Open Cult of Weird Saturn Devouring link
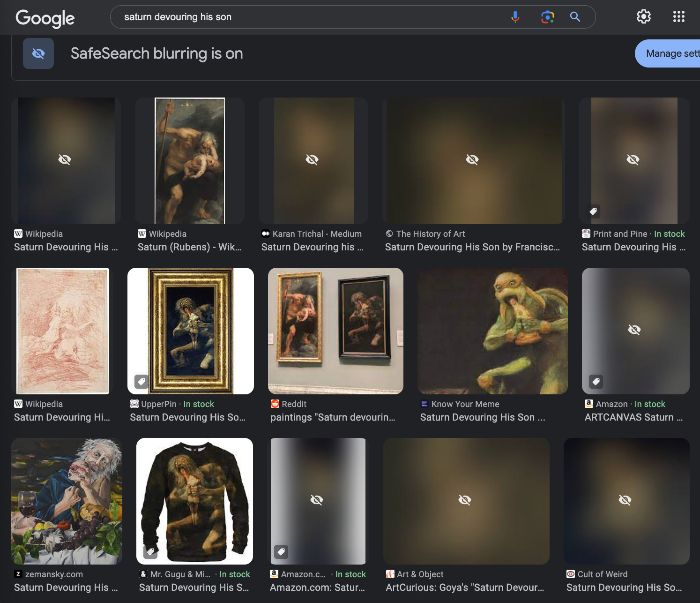 click(624, 588)
